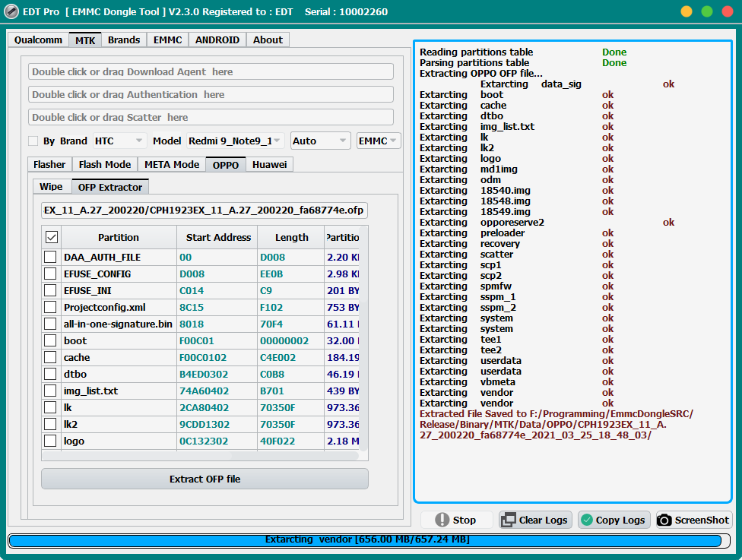Click the Partition column header

tap(119, 237)
